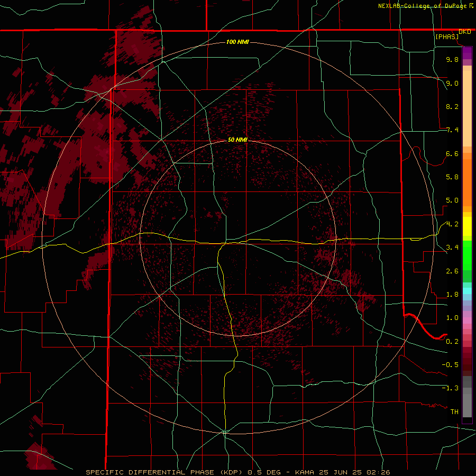Click the 9.8 scale value
The image size is (476, 476).
coord(452,60)
